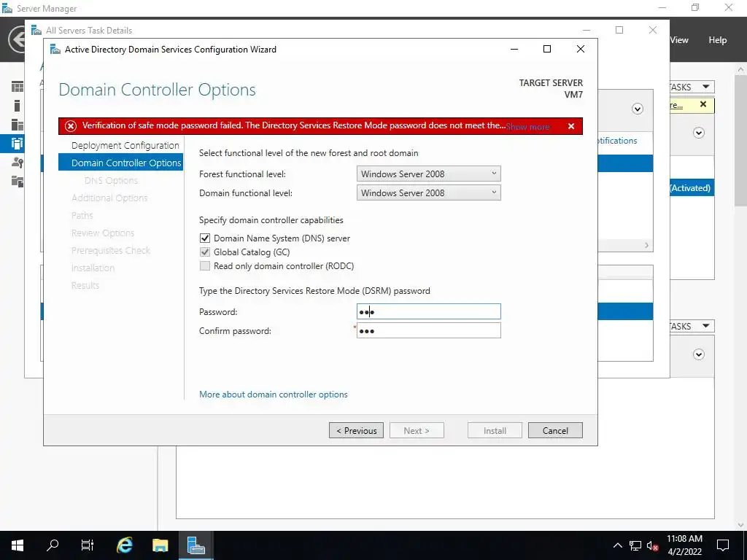
Task: Cancel the configuration wizard
Action: coord(555,430)
